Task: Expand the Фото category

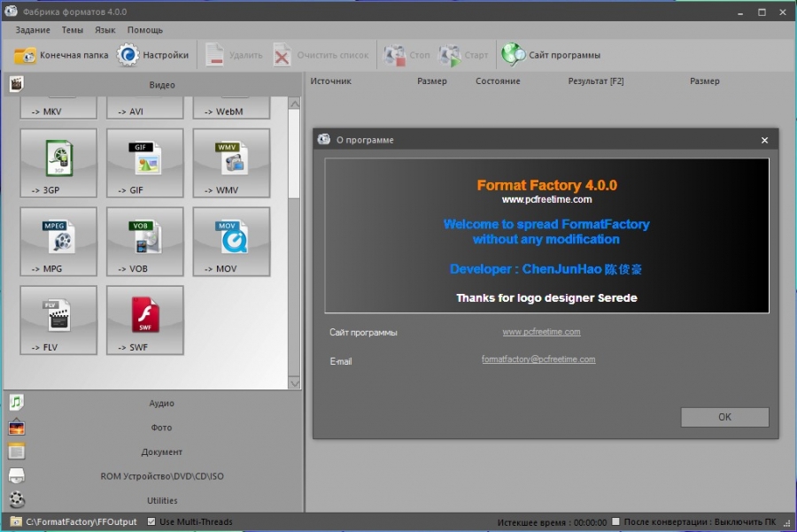Action: coord(153,428)
